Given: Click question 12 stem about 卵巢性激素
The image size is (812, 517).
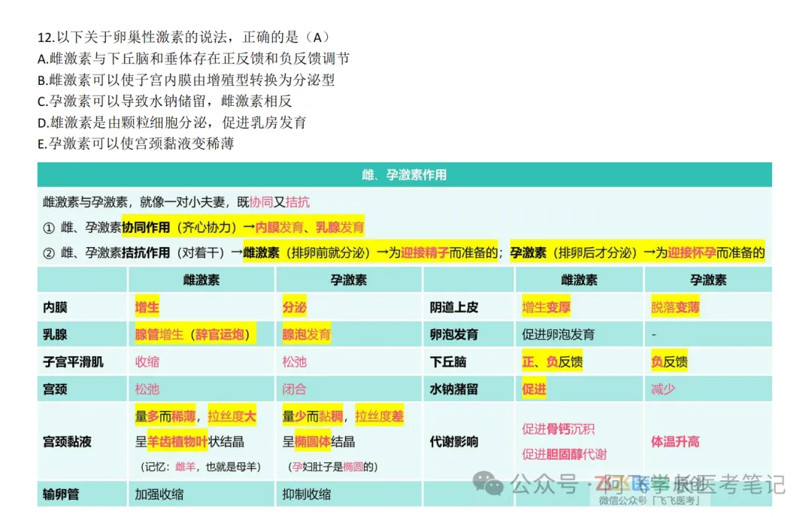Looking at the screenshot, I should point(184,38).
